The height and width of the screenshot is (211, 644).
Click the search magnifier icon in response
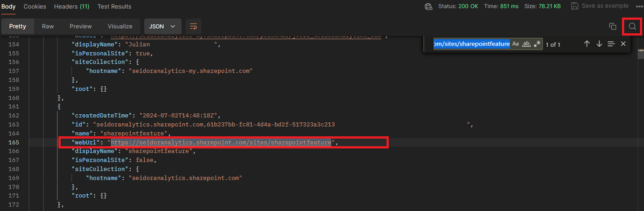pos(632,27)
